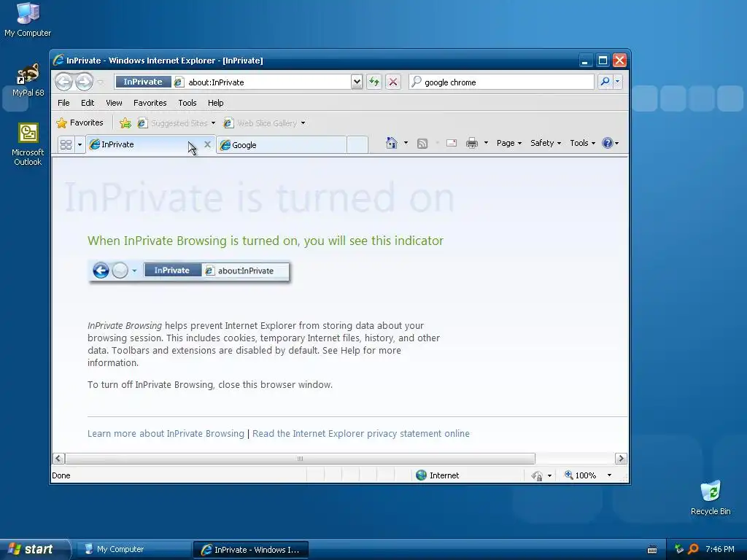
Task: Open the Windows start button
Action: 34,549
